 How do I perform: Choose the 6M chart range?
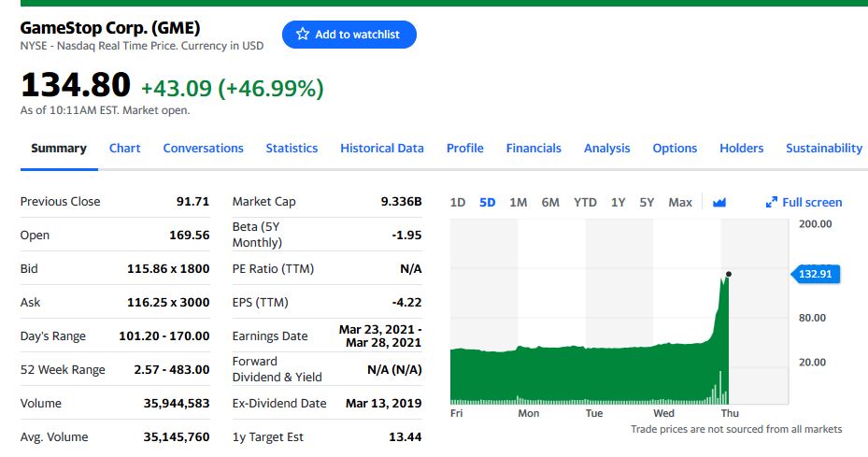[550, 202]
